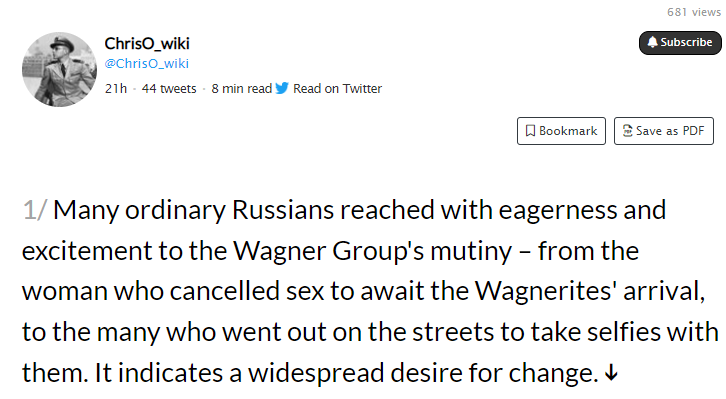Click the bookmark ribbon icon
Image resolution: width=726 pixels, height=399 pixels.
click(530, 131)
